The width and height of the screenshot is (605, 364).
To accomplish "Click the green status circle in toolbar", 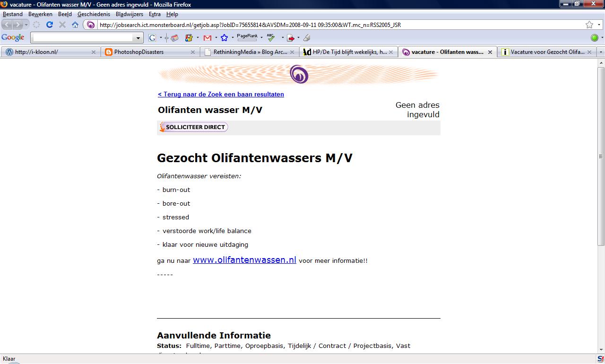I will click(595, 38).
